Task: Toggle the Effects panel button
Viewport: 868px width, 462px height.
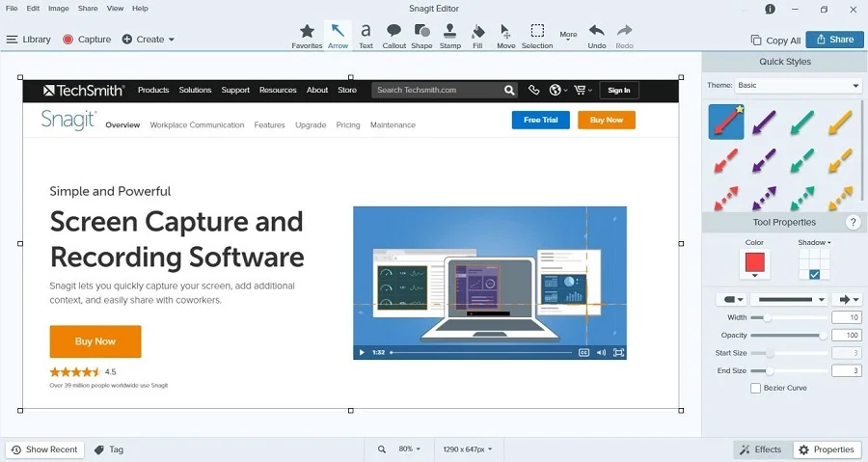Action: 760,449
